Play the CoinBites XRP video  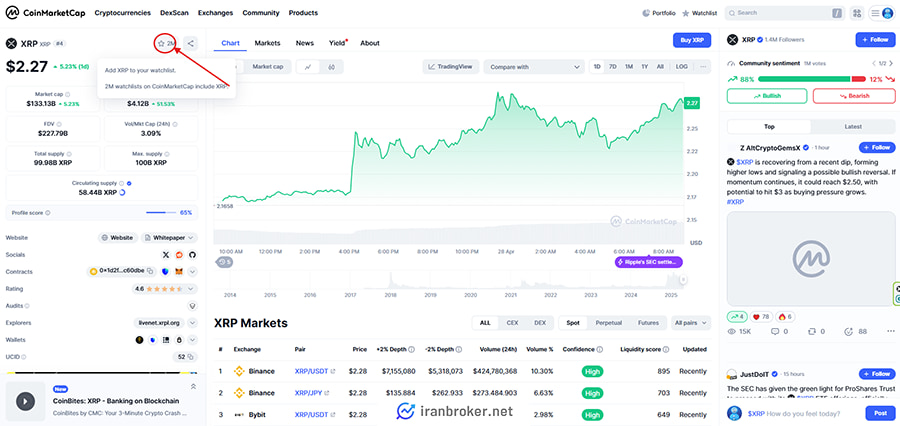tap(25, 401)
